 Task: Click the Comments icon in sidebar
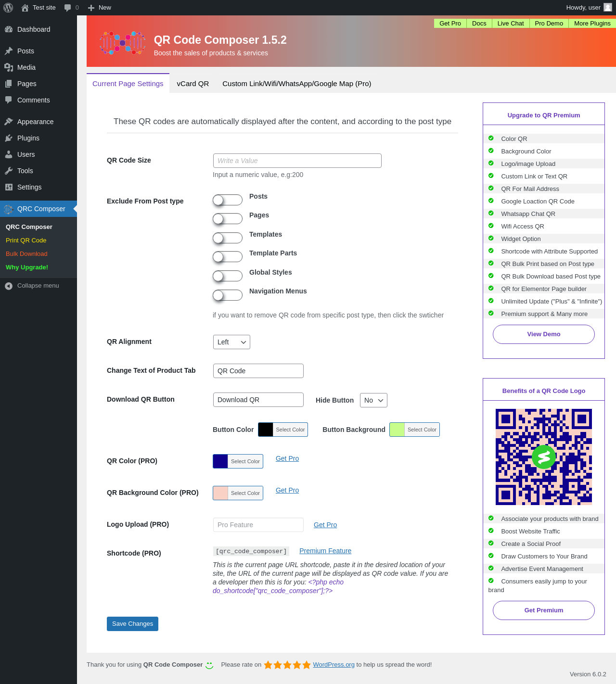[x=9, y=100]
